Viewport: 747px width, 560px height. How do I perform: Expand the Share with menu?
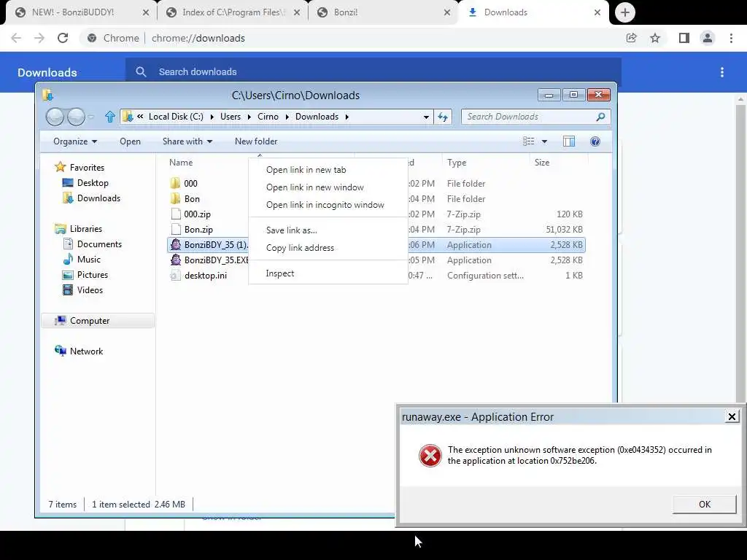pos(187,141)
